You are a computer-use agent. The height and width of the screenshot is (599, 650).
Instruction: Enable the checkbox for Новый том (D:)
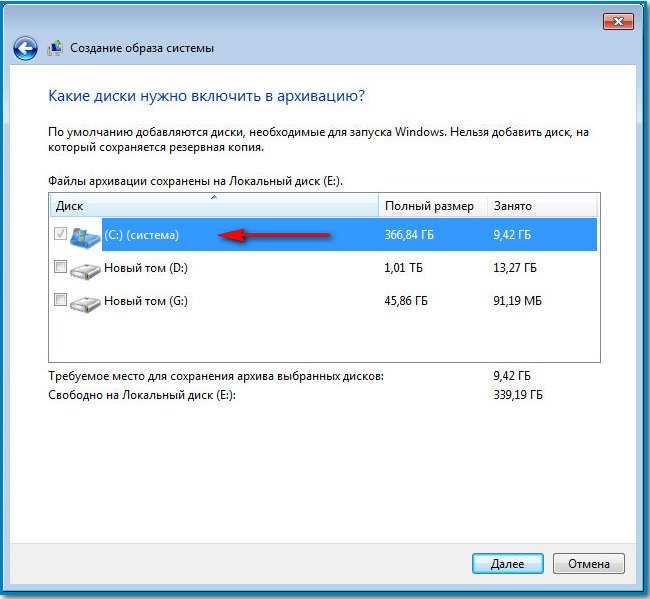tap(61, 267)
